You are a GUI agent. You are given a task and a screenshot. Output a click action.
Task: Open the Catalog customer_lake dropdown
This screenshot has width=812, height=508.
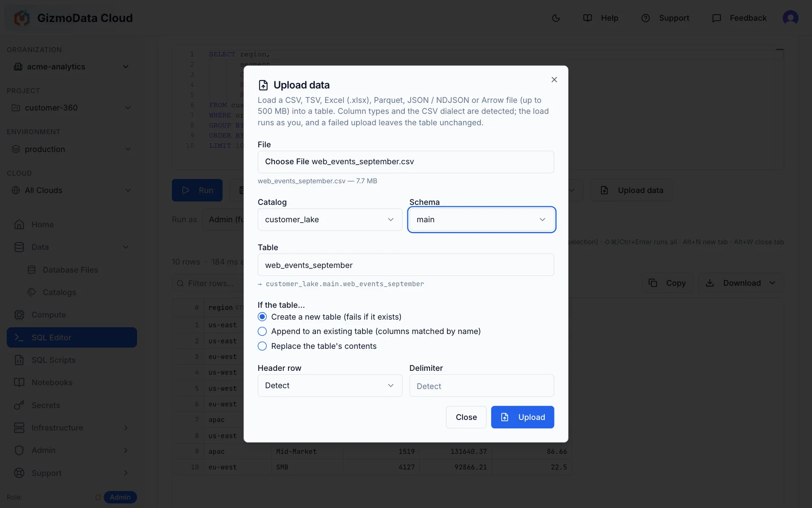(x=330, y=219)
